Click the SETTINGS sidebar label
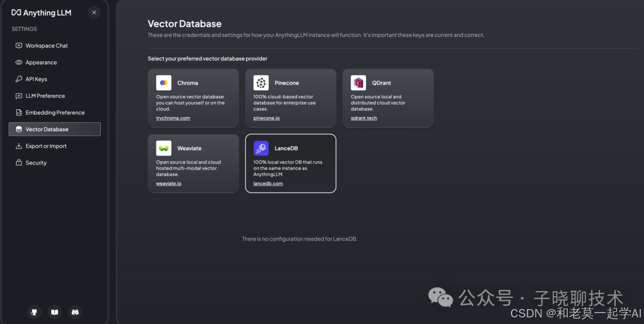Viewport: 644px width, 324px height. 24,29
